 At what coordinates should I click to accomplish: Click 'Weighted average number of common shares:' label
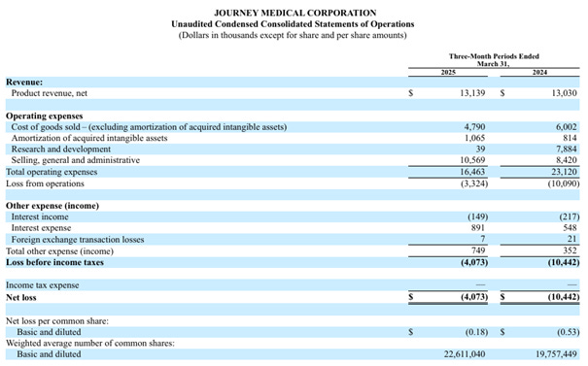[90, 344]
